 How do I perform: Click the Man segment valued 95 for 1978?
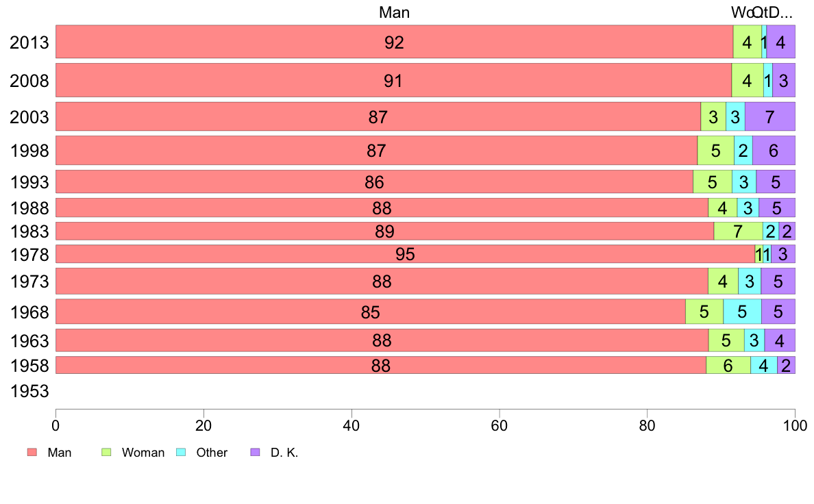pos(405,254)
